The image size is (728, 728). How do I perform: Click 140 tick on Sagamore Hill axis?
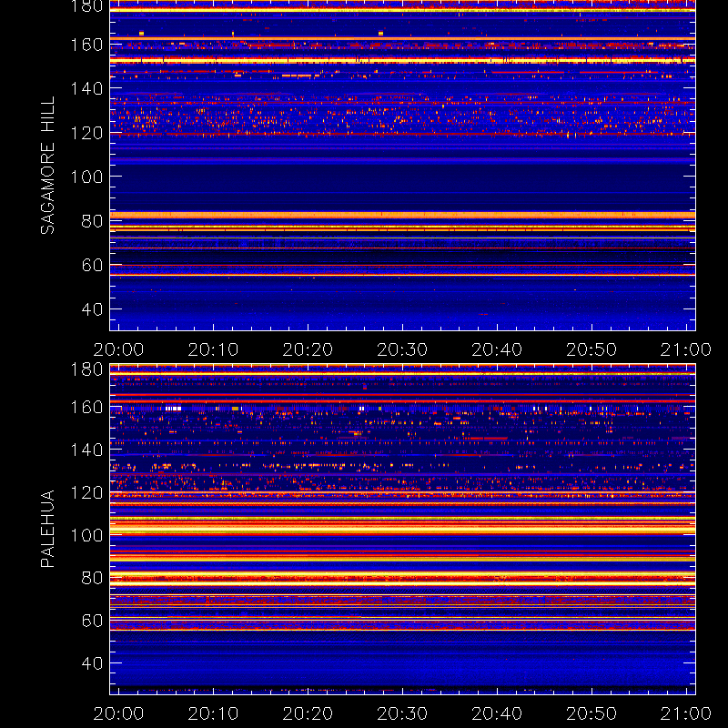click(x=86, y=88)
